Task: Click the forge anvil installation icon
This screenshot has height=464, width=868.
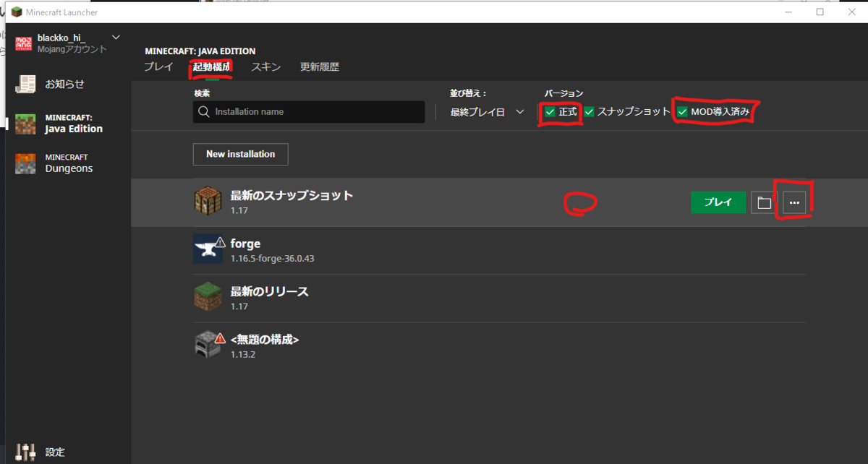Action: (208, 249)
